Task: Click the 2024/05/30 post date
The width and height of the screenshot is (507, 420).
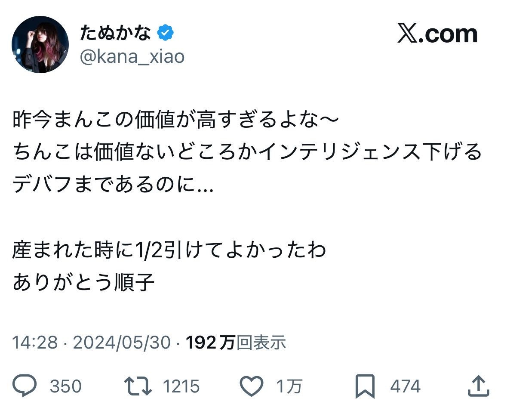Action: tap(122, 343)
